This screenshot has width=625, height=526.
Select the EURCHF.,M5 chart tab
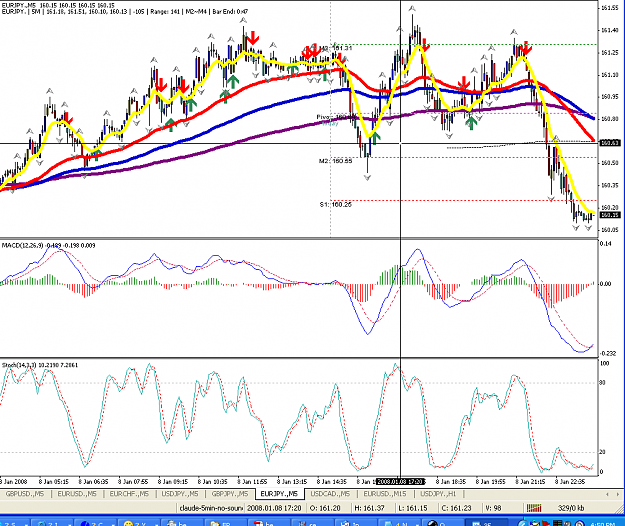click(129, 494)
